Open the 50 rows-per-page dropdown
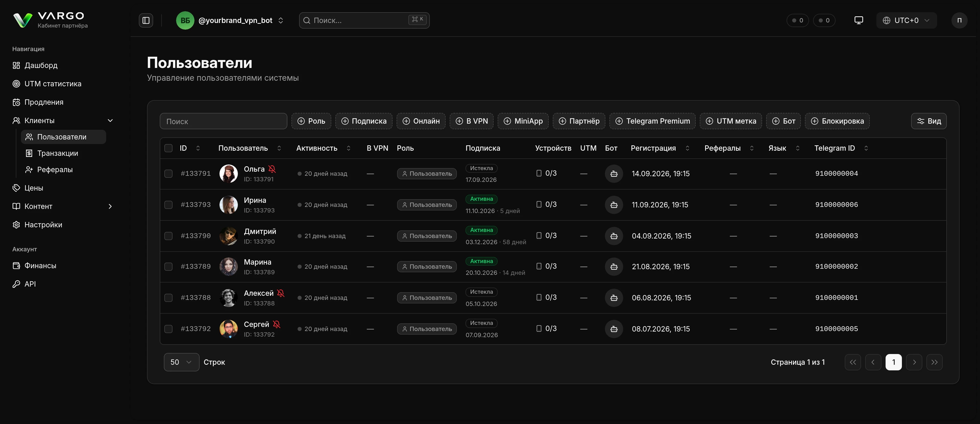Image resolution: width=980 pixels, height=424 pixels. (x=181, y=362)
